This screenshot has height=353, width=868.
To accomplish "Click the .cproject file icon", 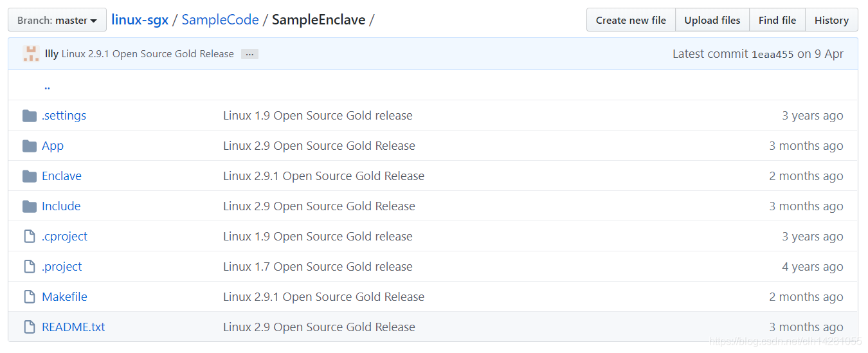I will (29, 237).
